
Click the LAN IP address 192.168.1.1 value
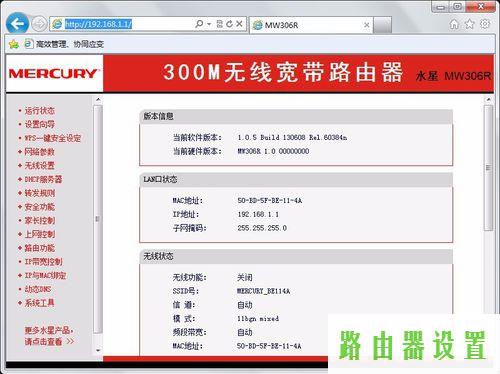pyautogui.click(x=258, y=214)
